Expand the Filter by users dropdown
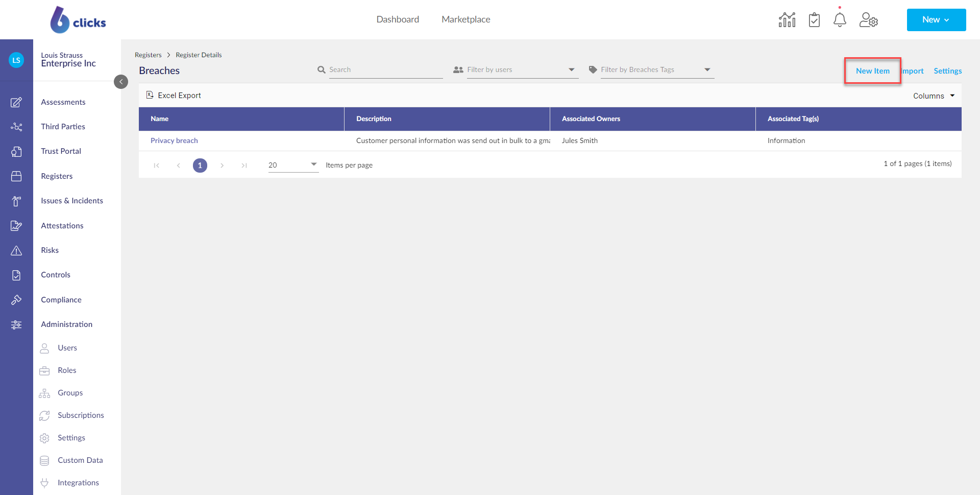This screenshot has width=980, height=495. [x=571, y=69]
